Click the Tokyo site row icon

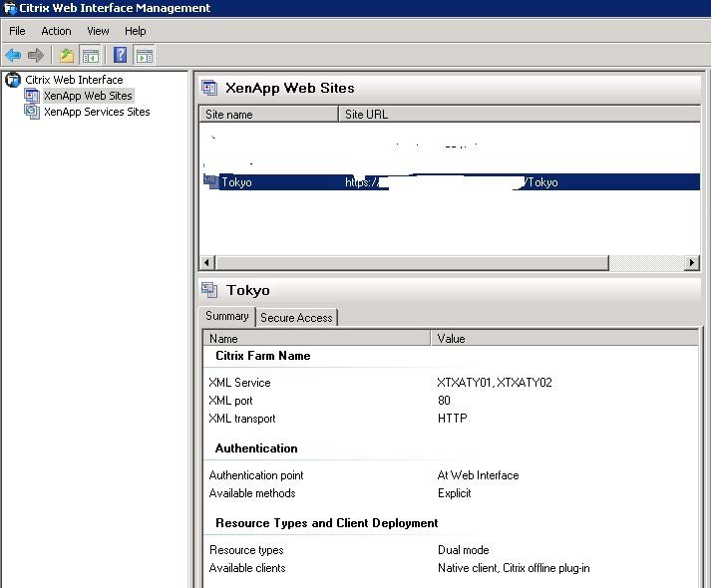click(210, 181)
